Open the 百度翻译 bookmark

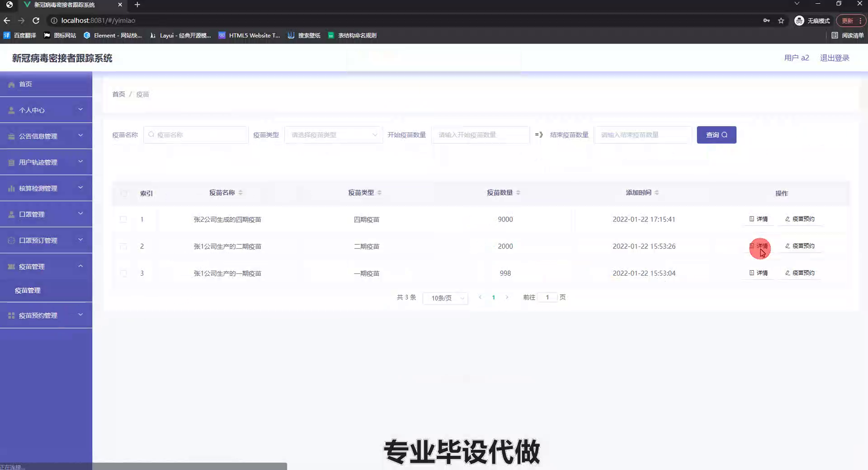(20, 35)
